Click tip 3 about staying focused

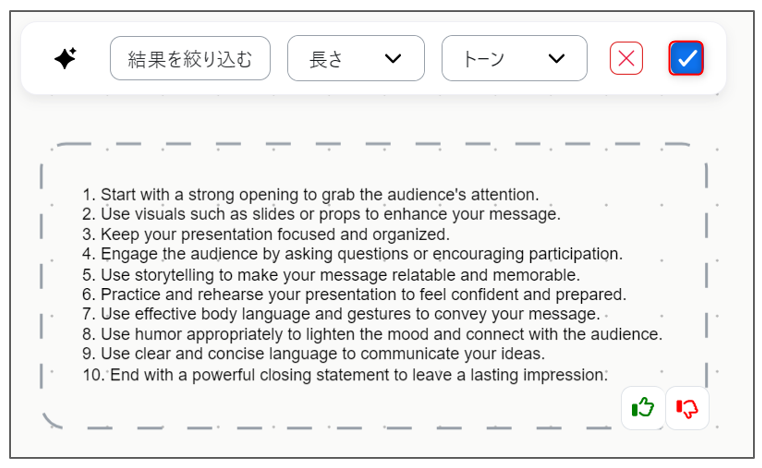point(266,234)
